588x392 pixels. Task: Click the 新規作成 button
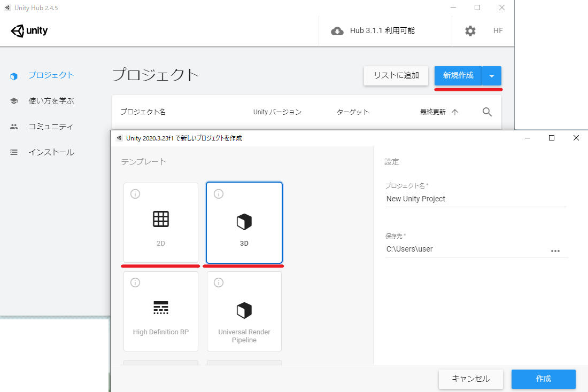click(x=458, y=75)
